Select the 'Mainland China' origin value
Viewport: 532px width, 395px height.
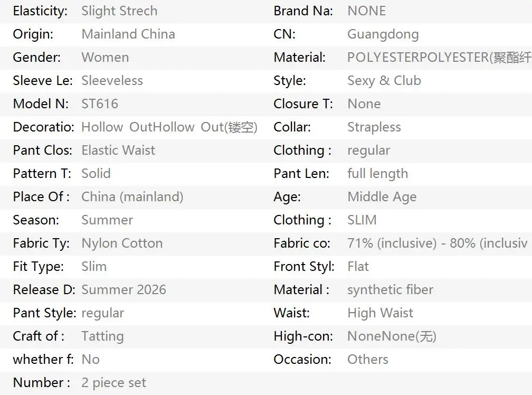[128, 34]
